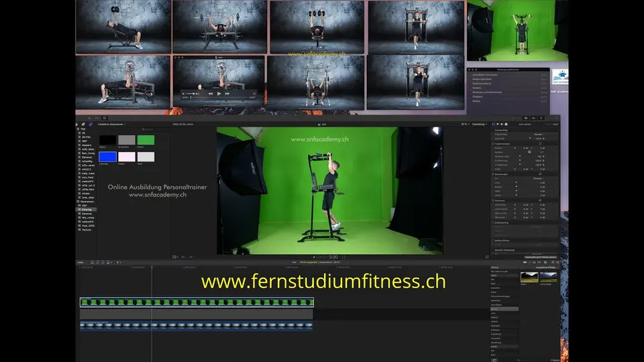Select the Abspann title category

[86, 145]
